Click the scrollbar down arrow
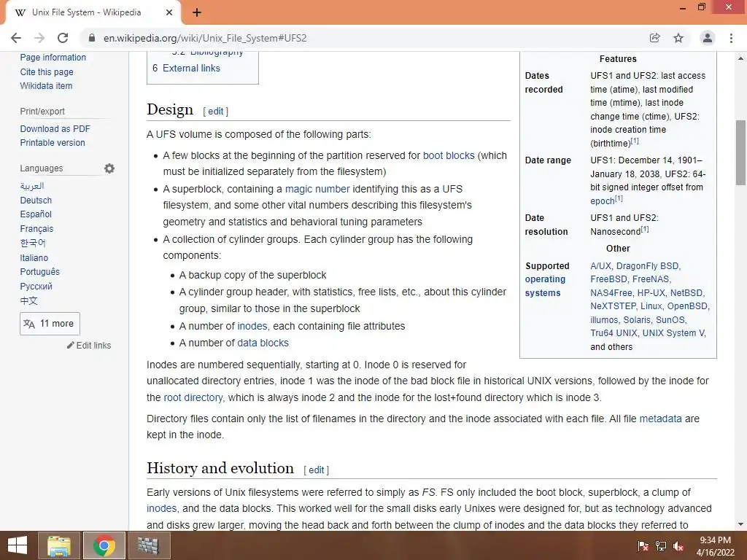Viewport: 747px width, 560px height. click(740, 524)
